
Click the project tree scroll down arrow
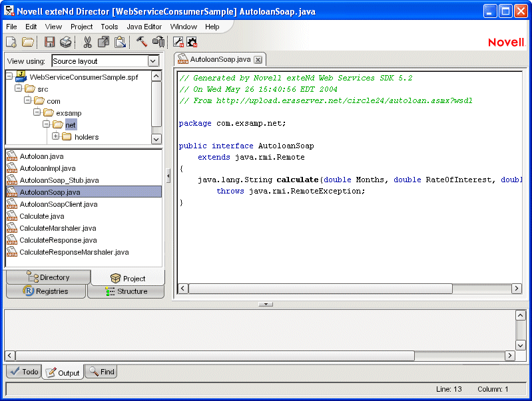156,139
